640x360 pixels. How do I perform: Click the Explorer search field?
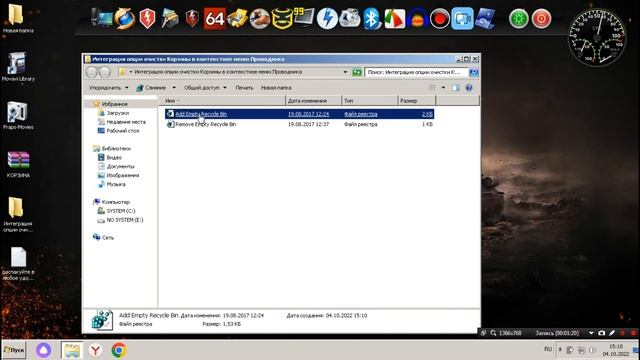pos(416,72)
